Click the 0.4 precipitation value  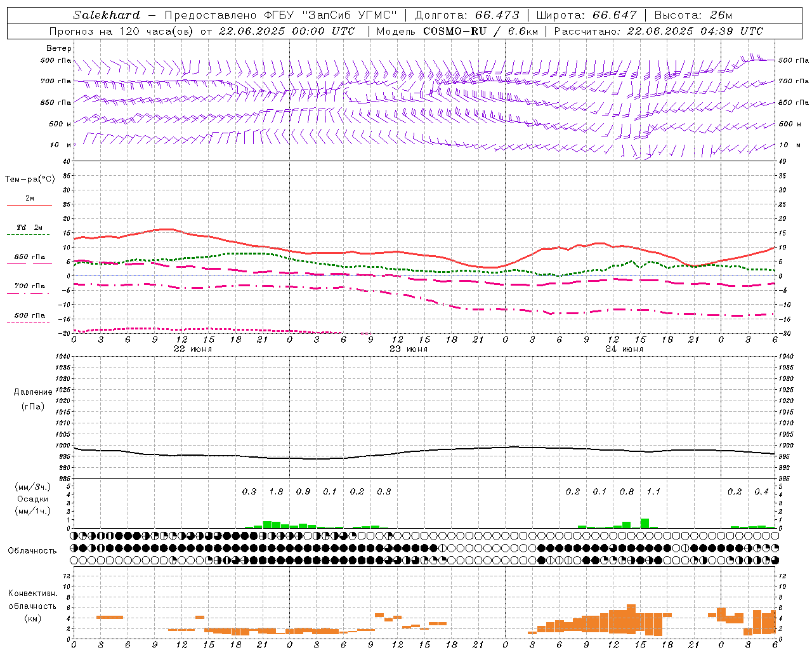761,491
